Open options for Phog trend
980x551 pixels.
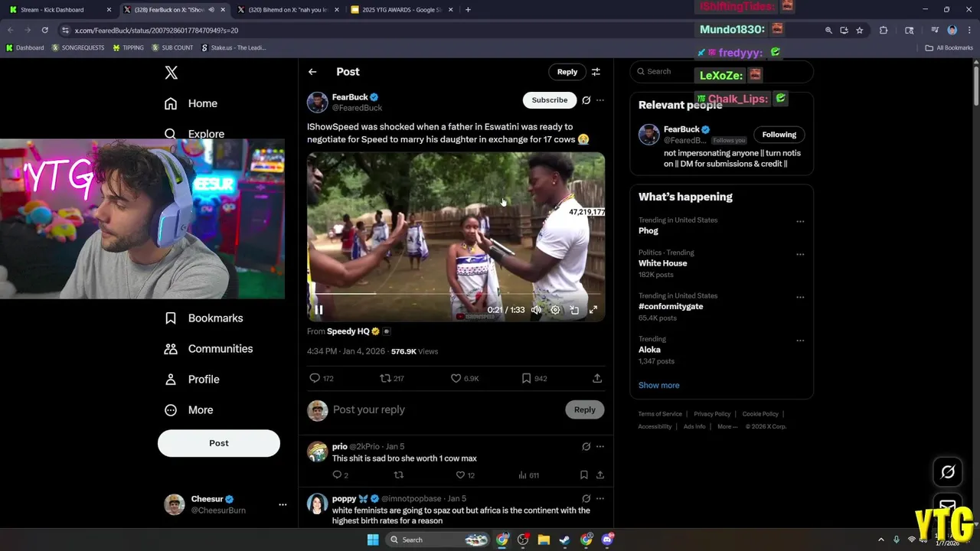point(800,222)
